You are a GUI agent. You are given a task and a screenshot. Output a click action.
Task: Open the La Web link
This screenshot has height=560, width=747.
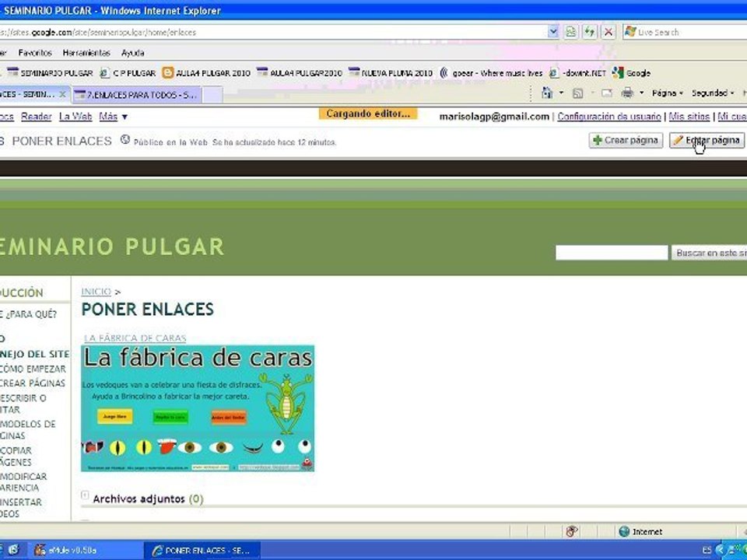tap(75, 117)
